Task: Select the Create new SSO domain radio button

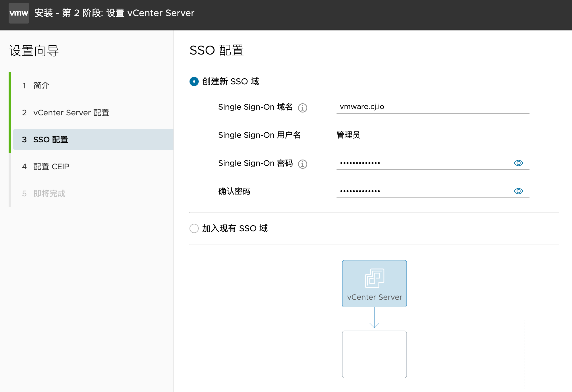Action: pyautogui.click(x=194, y=81)
